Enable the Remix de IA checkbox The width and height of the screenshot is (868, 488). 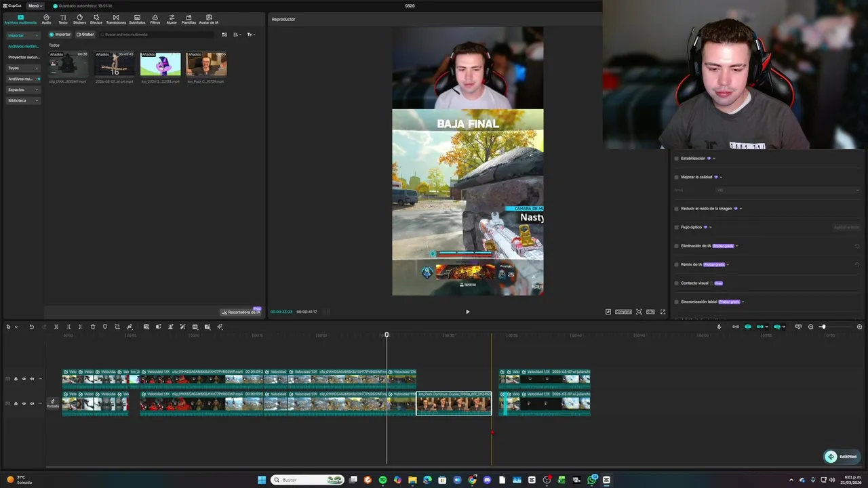tap(676, 264)
